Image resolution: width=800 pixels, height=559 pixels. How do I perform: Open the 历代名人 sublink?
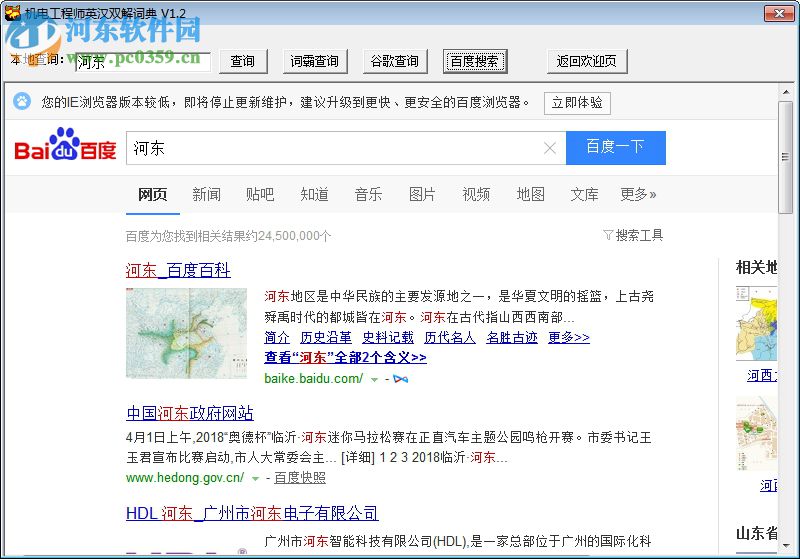point(450,337)
